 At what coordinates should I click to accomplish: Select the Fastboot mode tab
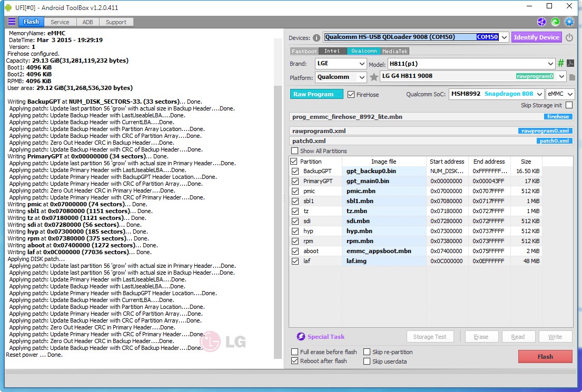(304, 51)
